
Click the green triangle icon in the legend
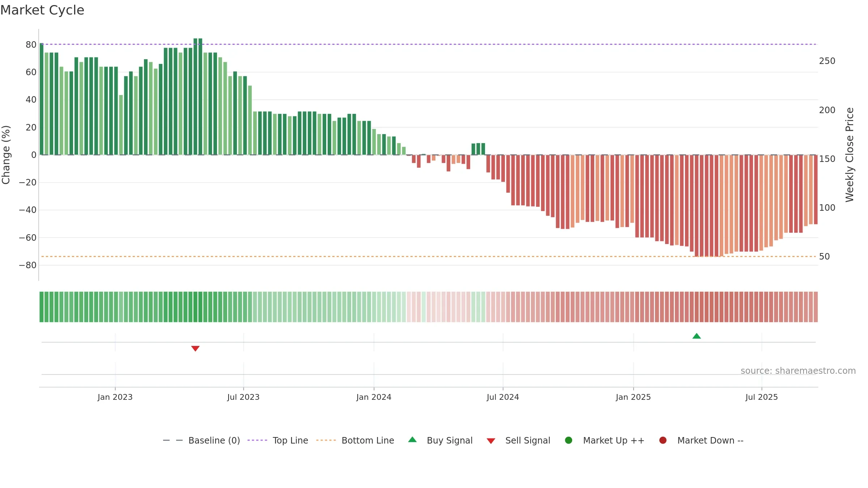coord(412,440)
